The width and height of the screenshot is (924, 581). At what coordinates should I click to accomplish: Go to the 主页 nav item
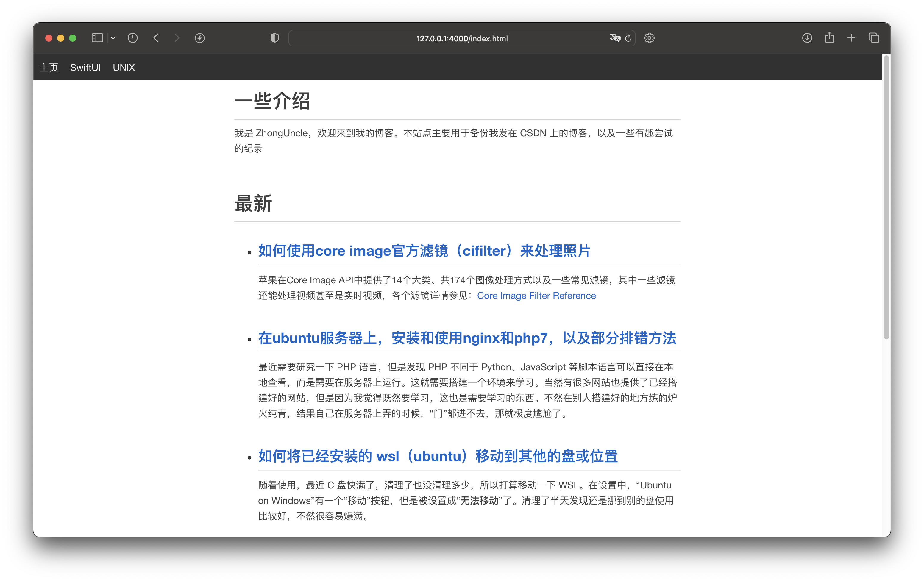pos(49,68)
